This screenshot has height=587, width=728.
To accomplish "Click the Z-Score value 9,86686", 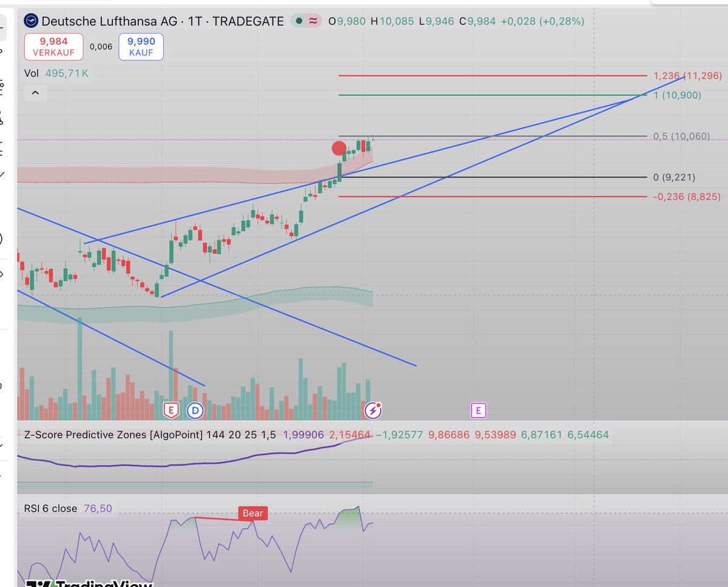I will coord(449,435).
